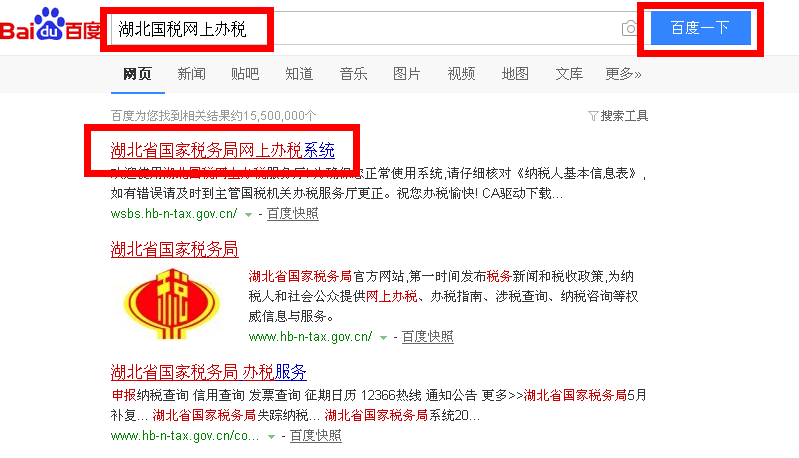Click the search input field

[x=365, y=29]
